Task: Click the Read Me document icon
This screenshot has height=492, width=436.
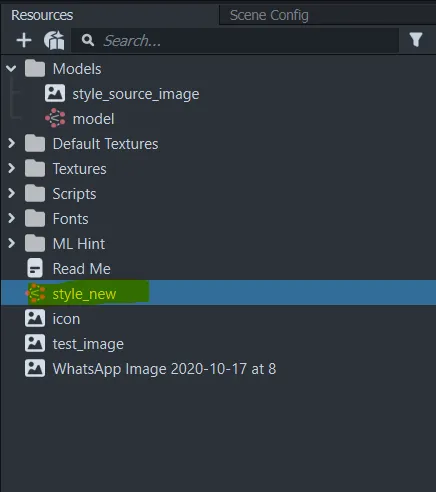Action: [x=35, y=268]
